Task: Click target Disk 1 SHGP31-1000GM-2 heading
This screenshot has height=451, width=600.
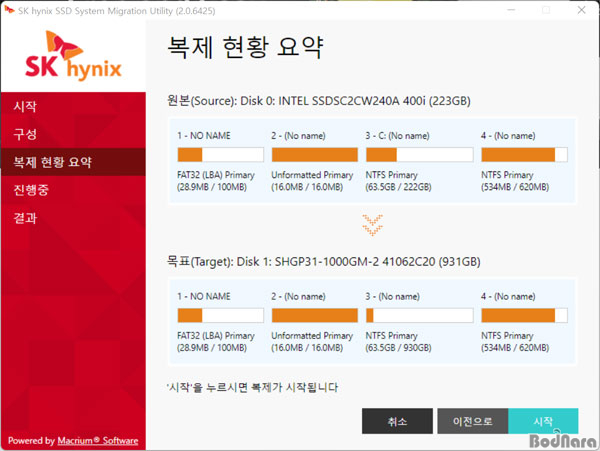Action: coord(324,262)
